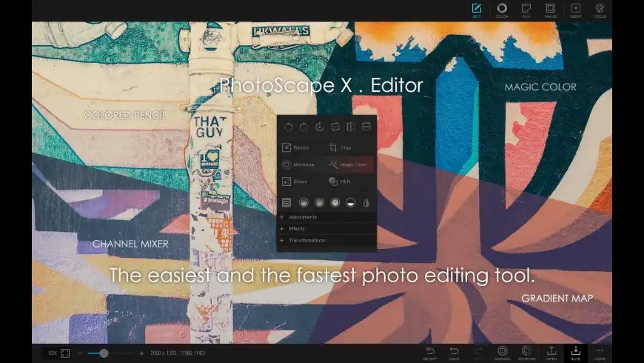Click the droplet sharpen icon
Image resolution: width=644 pixels, height=363 pixels.
pos(366,202)
